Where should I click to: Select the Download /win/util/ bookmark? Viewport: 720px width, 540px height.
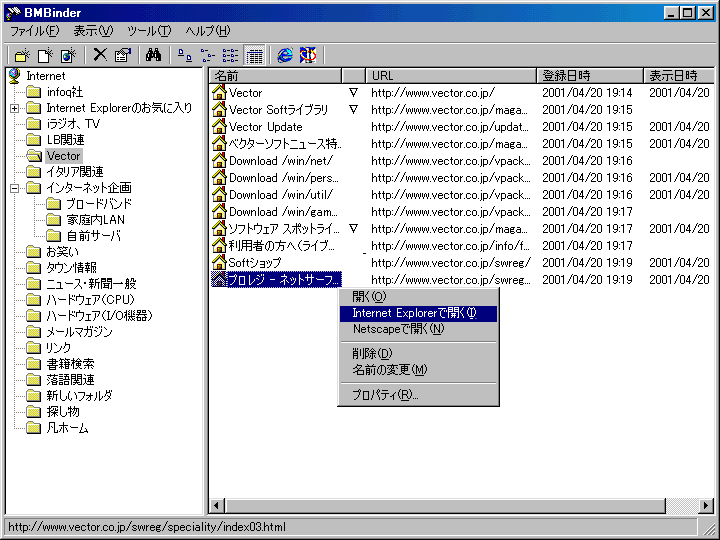(x=281, y=195)
